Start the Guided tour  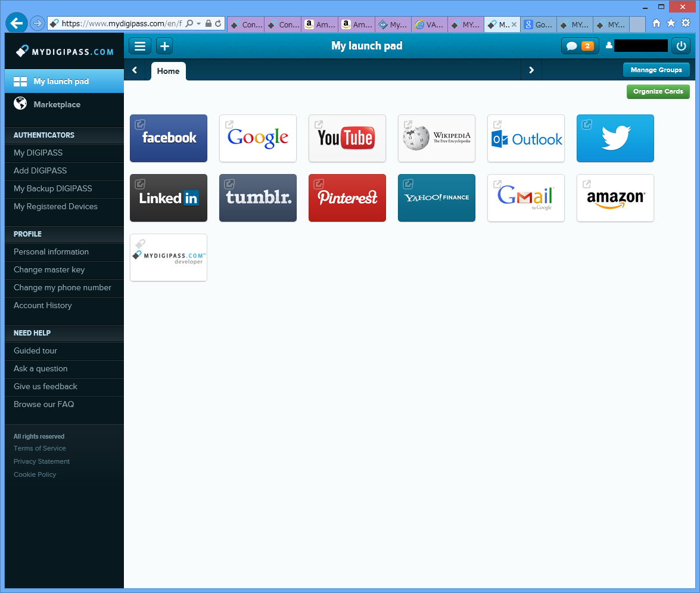point(64,351)
